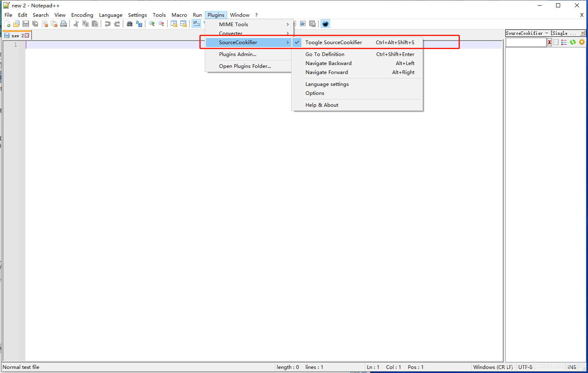Clear SourceCookifier search with red X button
Screen dimensions: 588x373
(549, 42)
